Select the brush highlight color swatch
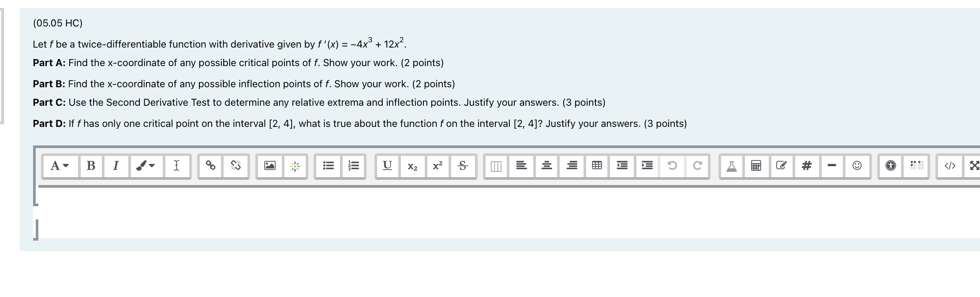Screen dimensions: 980x297 tap(139, 166)
